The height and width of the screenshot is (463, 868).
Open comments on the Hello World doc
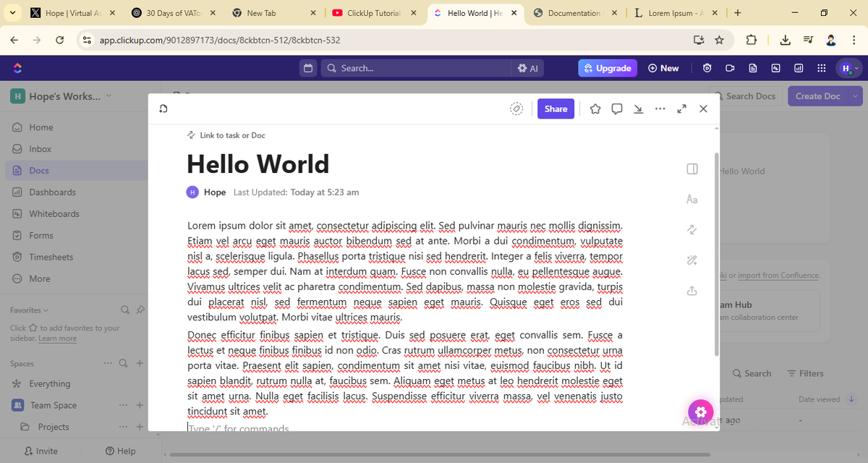(x=617, y=109)
